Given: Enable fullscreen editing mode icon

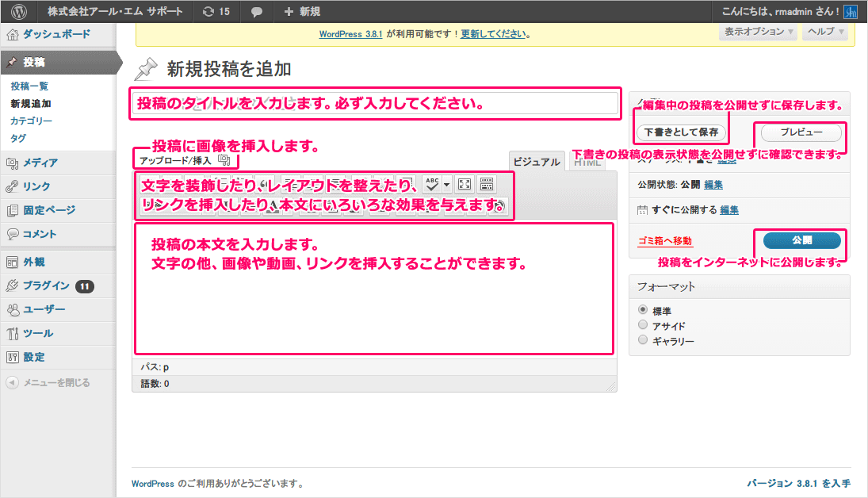Looking at the screenshot, I should click(x=465, y=184).
